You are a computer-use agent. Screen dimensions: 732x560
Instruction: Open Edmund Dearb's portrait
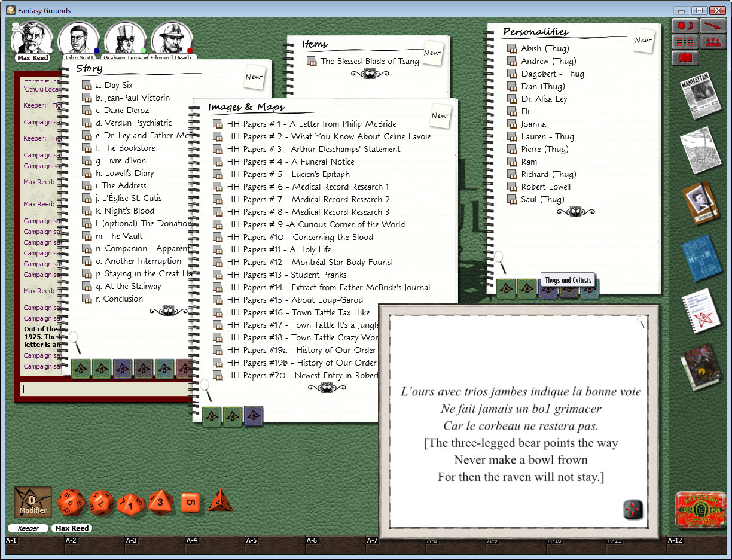click(172, 37)
